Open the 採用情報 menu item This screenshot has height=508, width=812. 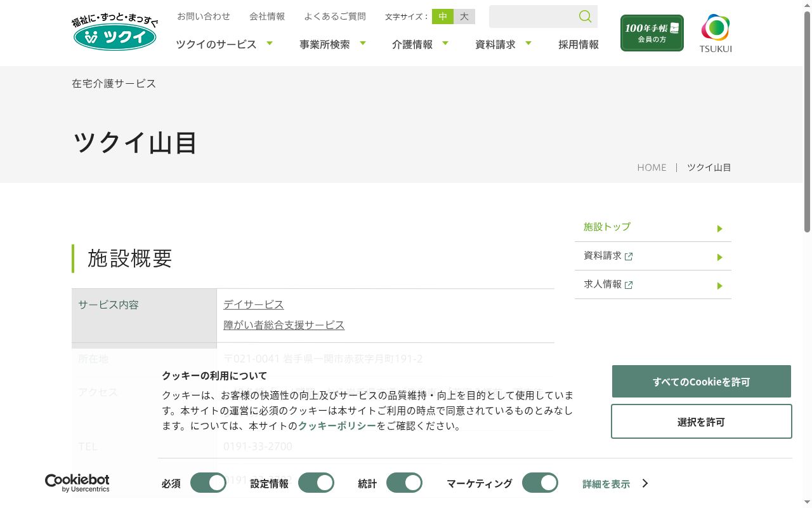pos(579,44)
